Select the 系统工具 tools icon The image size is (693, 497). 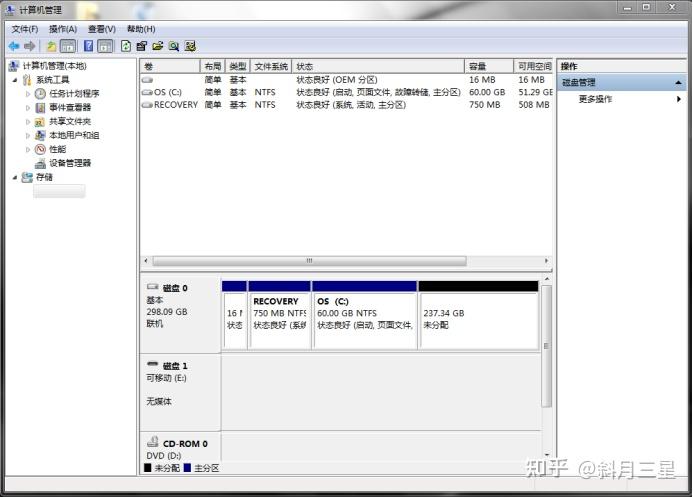click(27, 80)
